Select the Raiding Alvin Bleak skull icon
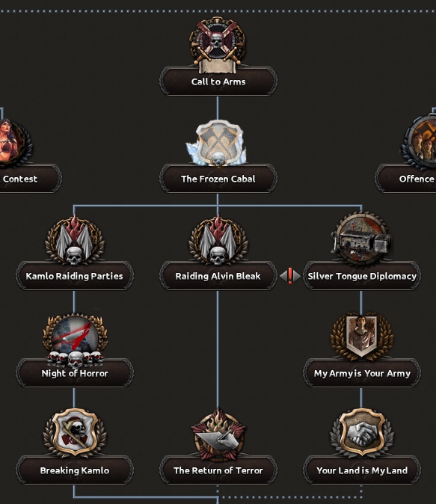This screenshot has height=504, width=436. 218,240
